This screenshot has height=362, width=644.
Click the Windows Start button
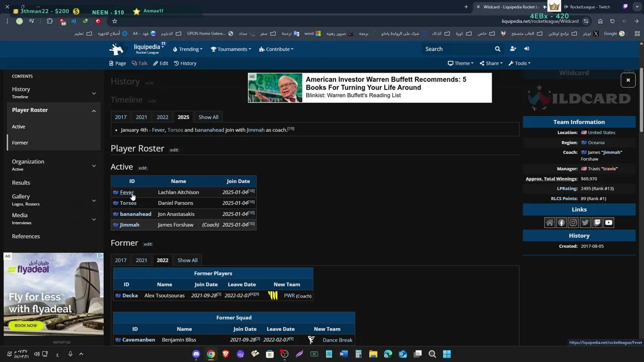tap(447, 354)
